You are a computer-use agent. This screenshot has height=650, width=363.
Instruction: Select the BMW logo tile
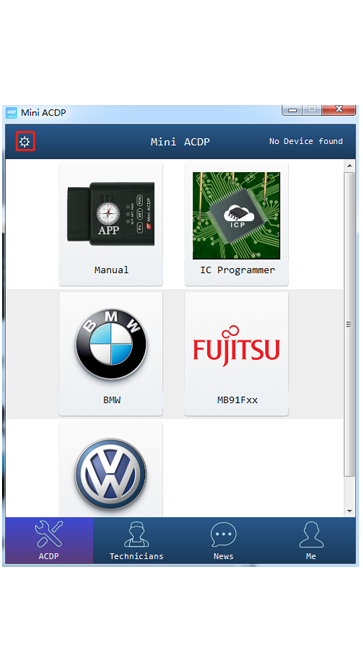coord(111,354)
